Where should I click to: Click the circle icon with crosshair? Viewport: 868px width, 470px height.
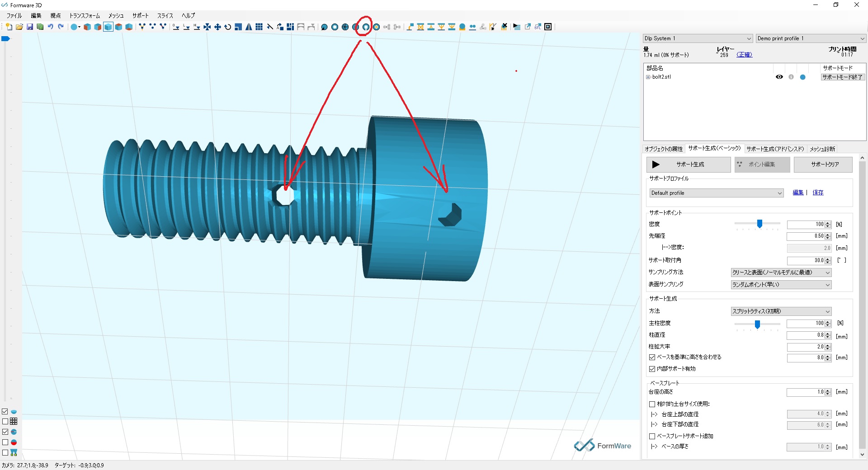click(345, 27)
